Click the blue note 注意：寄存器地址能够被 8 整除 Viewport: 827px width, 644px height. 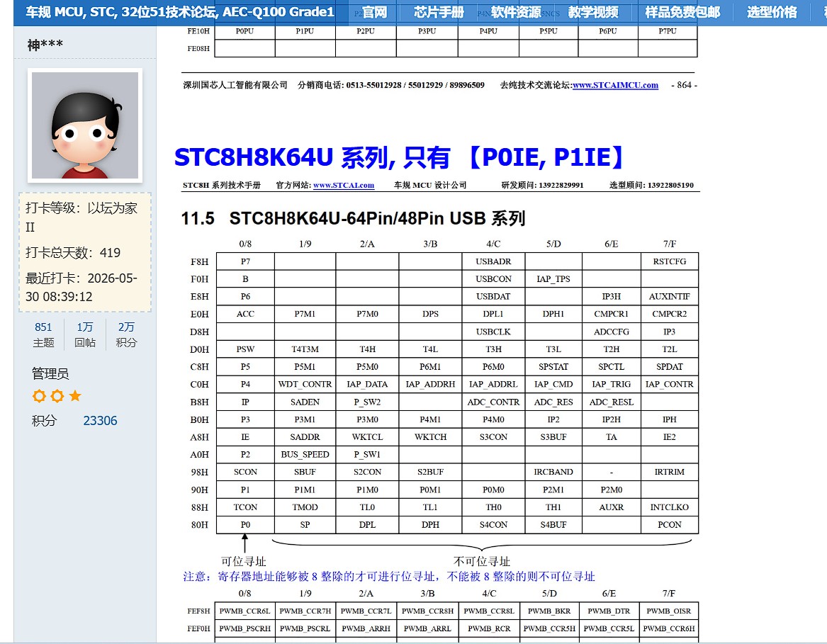tap(389, 576)
